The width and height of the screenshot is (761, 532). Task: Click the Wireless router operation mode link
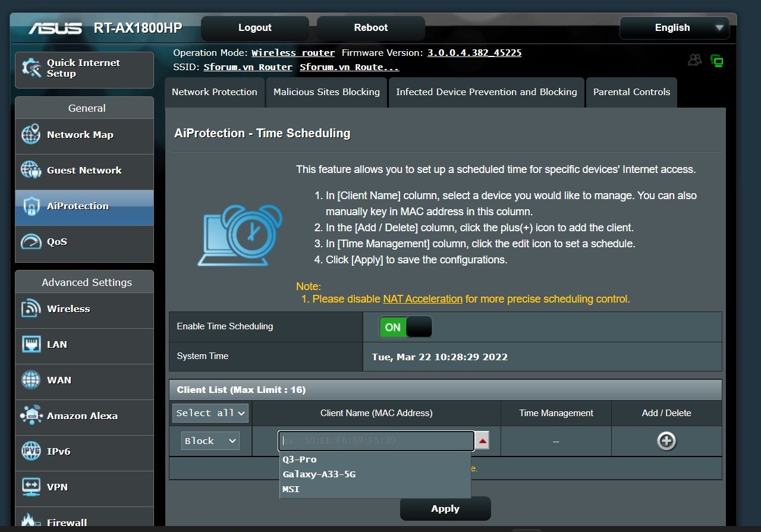[293, 53]
